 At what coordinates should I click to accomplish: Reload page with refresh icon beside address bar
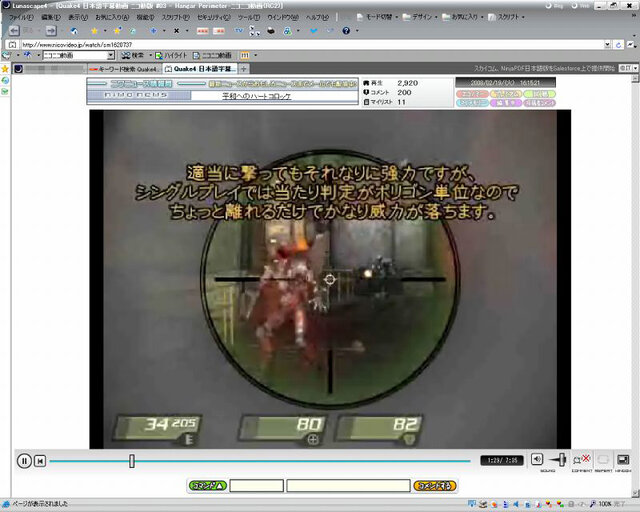(618, 45)
